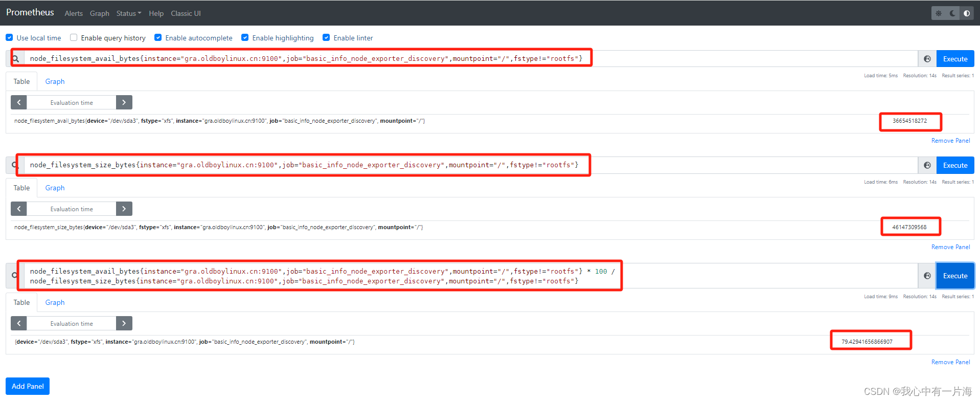This screenshot has height=401, width=980.
Task: Select result value 79.42941656866907
Action: (x=867, y=342)
